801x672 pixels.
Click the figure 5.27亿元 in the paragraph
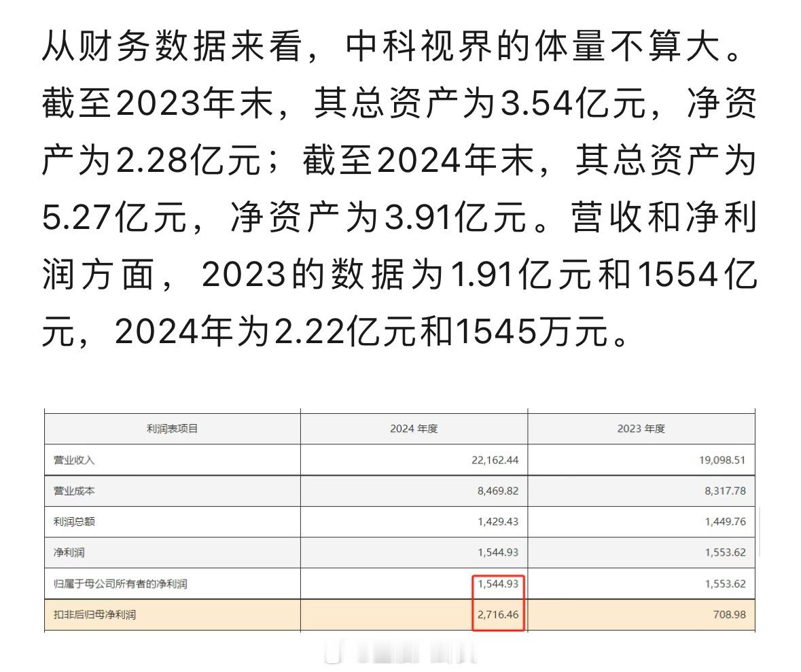click(114, 217)
